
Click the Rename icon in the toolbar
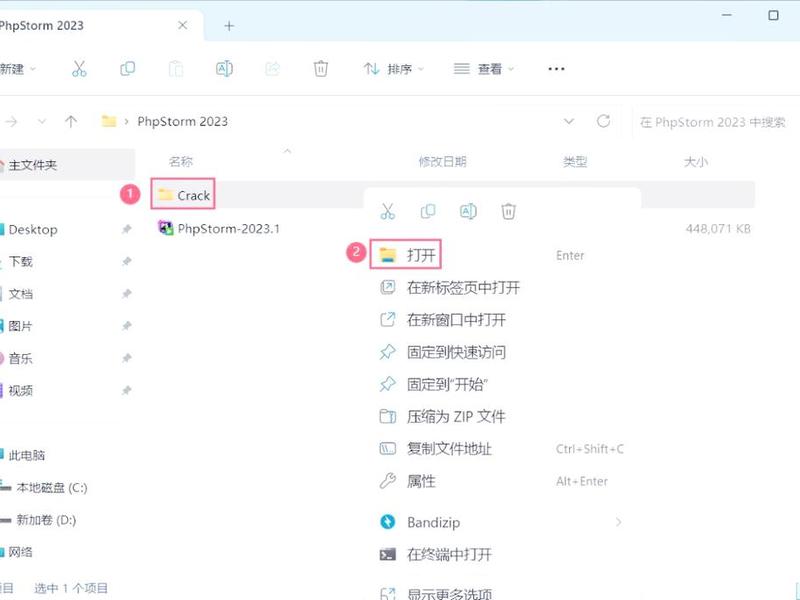(224, 68)
